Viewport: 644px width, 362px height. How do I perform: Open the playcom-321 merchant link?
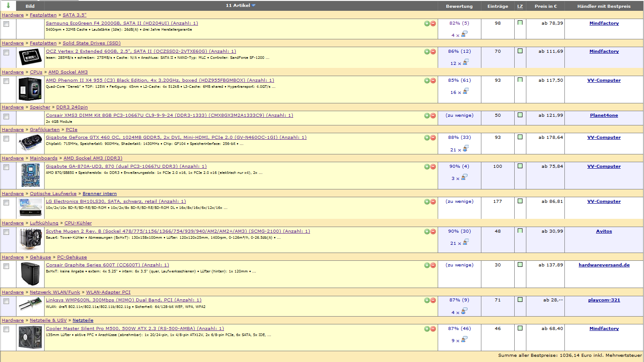(x=604, y=300)
